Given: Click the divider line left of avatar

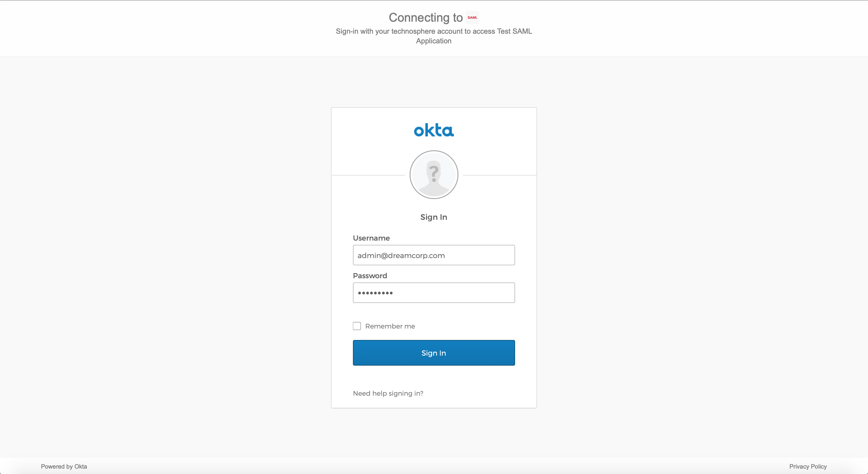Looking at the screenshot, I should pos(368,175).
